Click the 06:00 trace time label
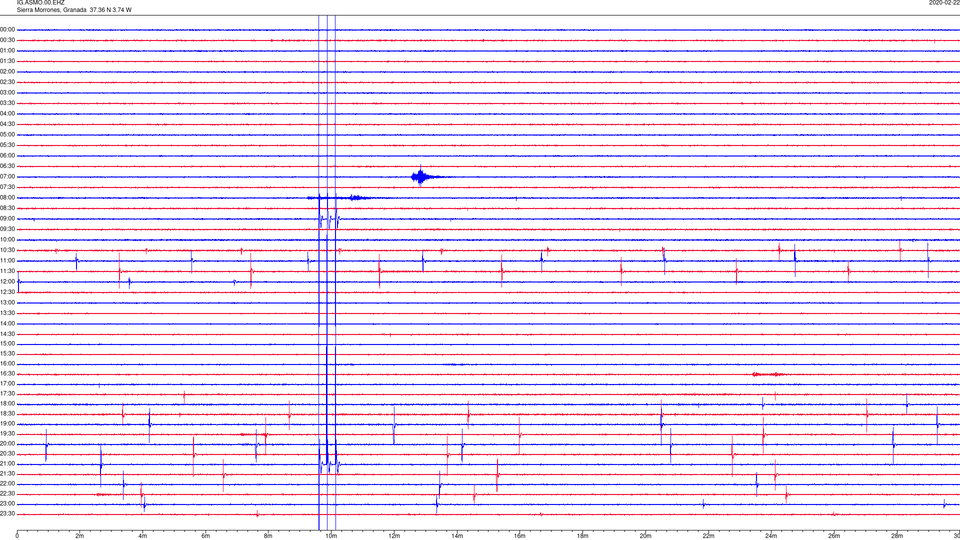Screen dimensions: 960x540 click(x=7, y=156)
